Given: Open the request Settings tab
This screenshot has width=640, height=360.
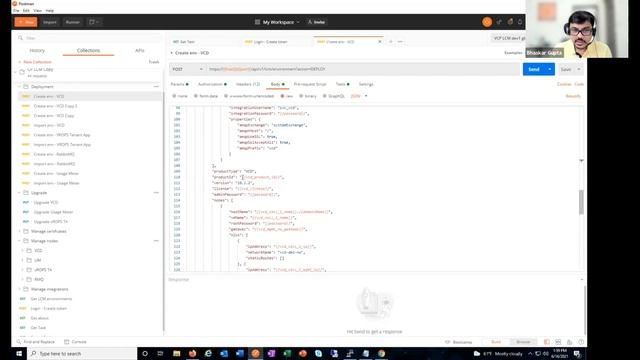Looking at the screenshot, I should pos(366,84).
